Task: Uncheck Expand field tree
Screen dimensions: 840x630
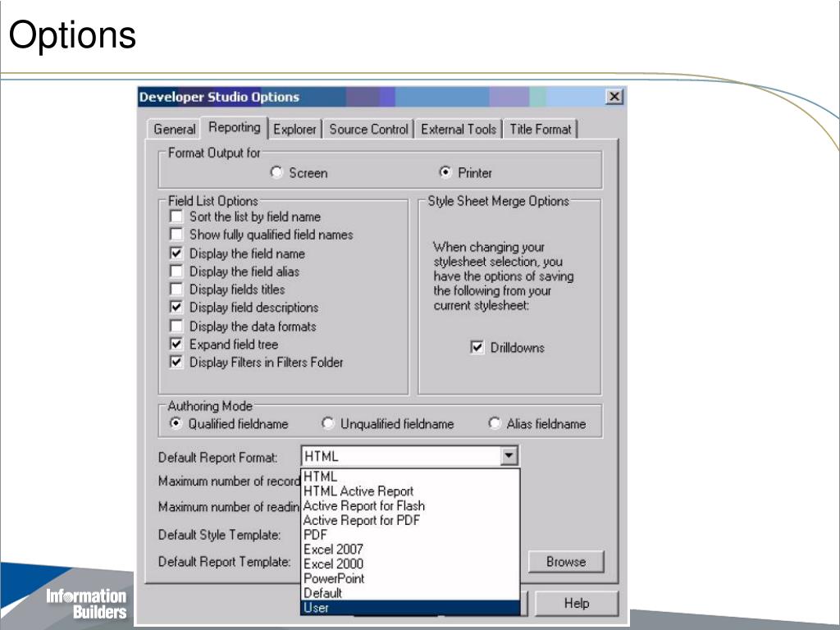Action: tap(176, 344)
